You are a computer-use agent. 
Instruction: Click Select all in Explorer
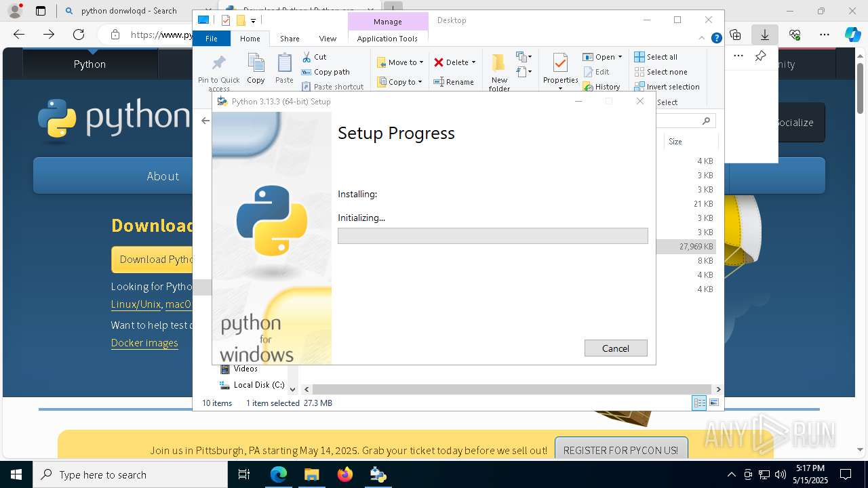coord(656,57)
